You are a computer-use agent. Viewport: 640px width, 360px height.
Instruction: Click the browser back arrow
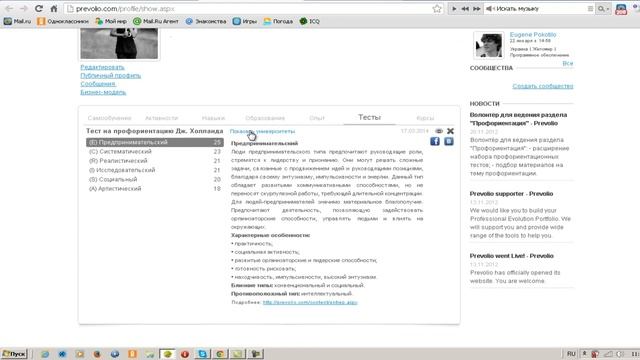tap(9, 9)
